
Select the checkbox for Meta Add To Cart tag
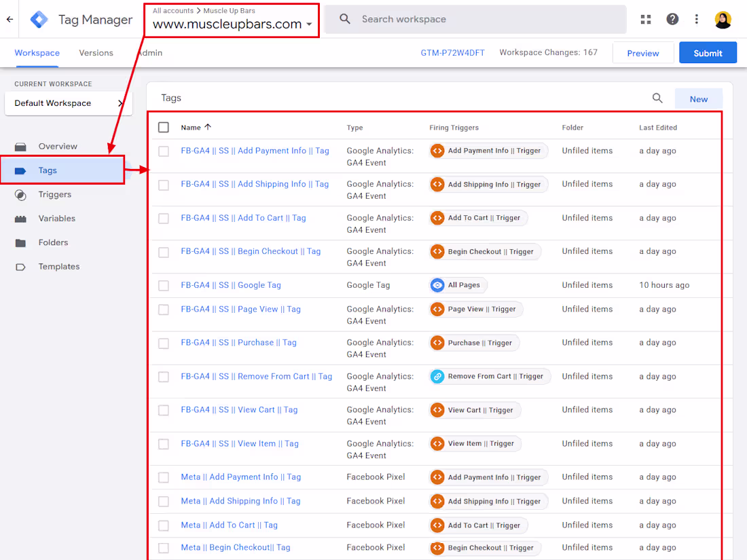(x=163, y=525)
